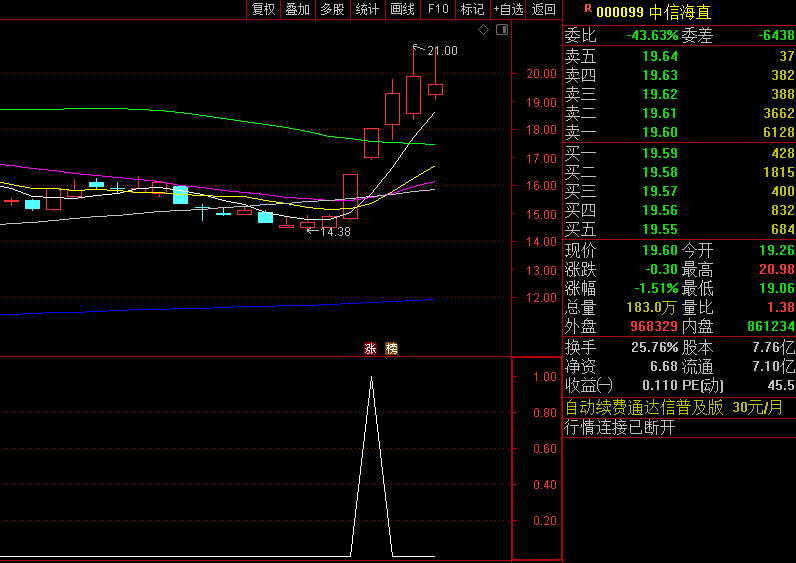Click 总量 value 183.0万
Viewport: 796px width, 563px height.
click(x=652, y=308)
